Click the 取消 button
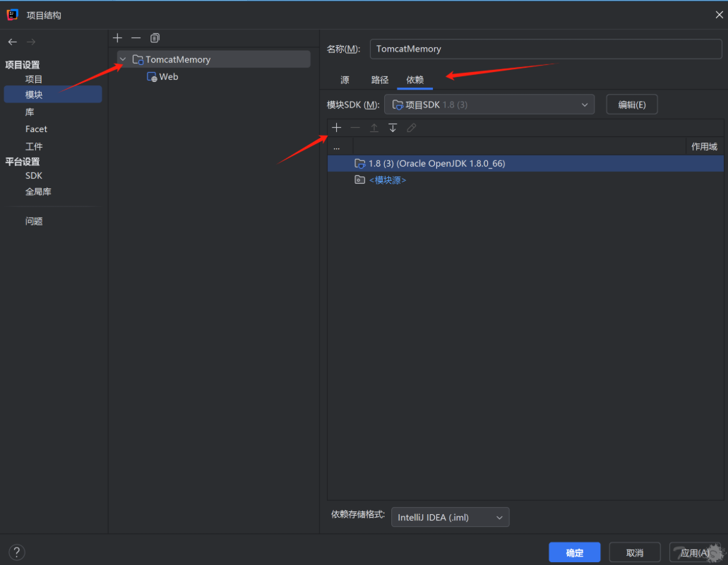Image resolution: width=728 pixels, height=565 pixels. pyautogui.click(x=635, y=552)
